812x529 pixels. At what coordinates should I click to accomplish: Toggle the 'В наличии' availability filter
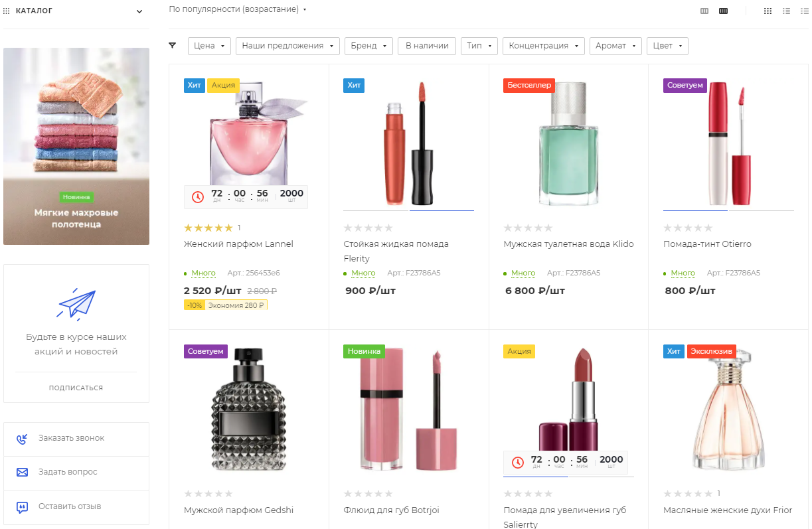coord(427,46)
